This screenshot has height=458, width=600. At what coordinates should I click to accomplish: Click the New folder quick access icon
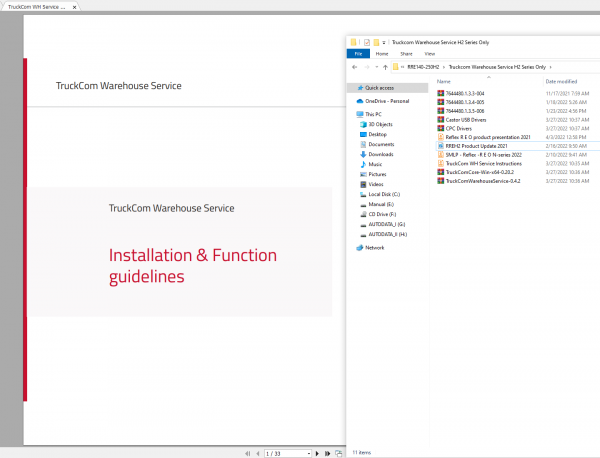[376, 42]
